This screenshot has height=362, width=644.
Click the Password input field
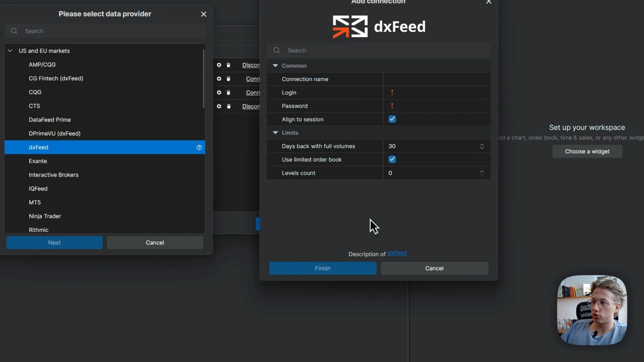click(x=437, y=106)
